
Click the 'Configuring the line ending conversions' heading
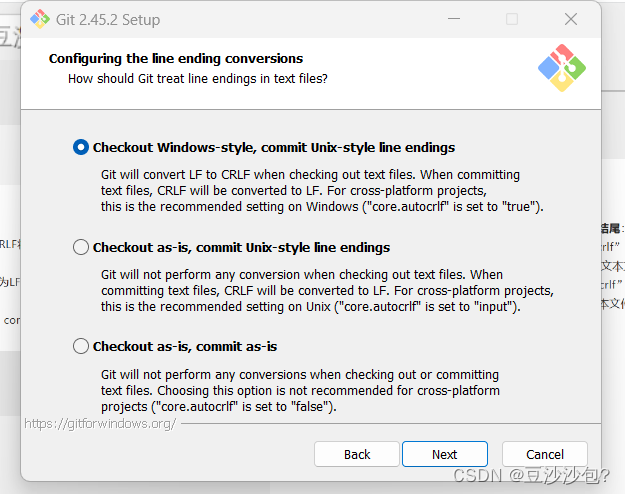[x=176, y=59]
